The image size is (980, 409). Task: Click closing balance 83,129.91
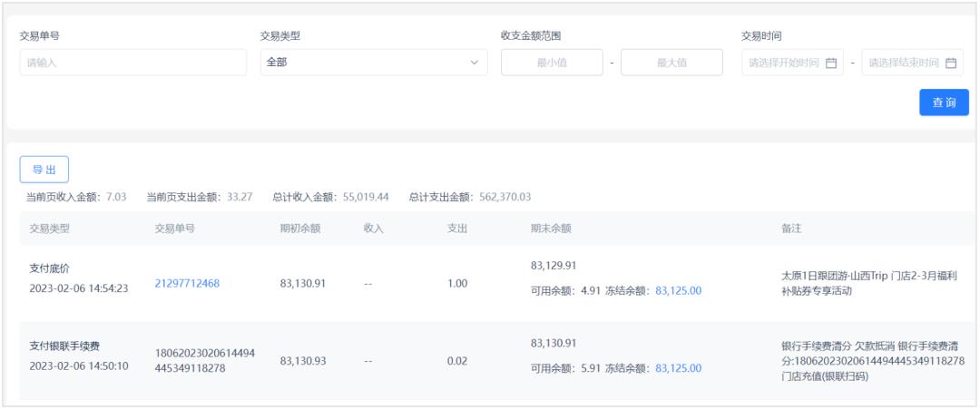[554, 266]
